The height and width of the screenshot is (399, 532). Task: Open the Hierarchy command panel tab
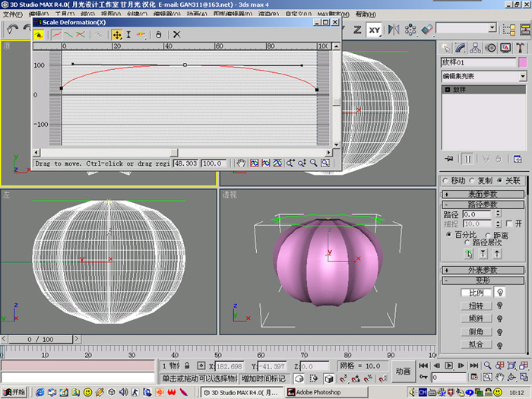475,48
